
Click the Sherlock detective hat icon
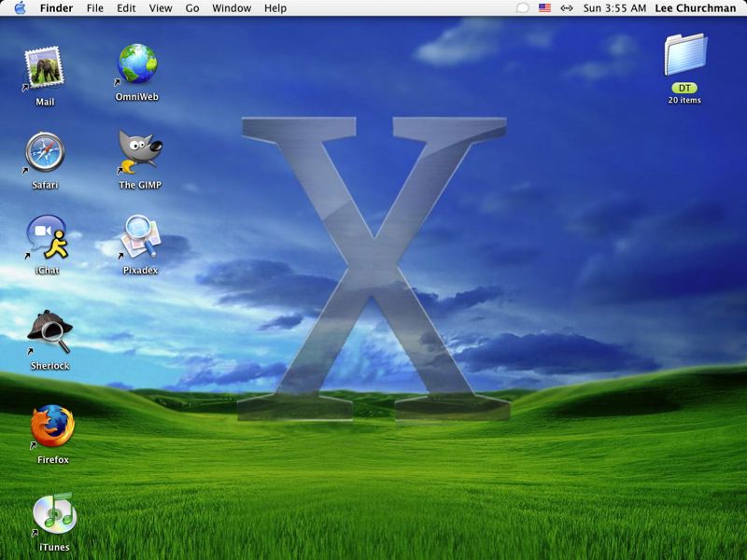tap(49, 331)
